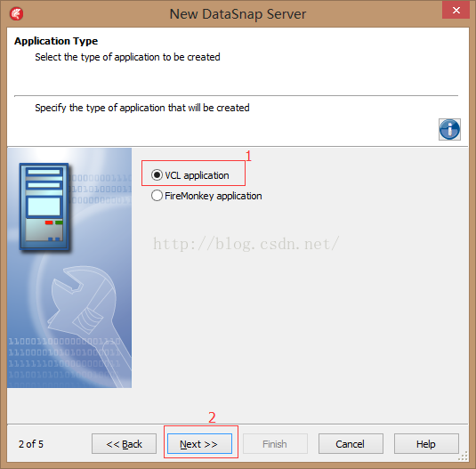Click the red Delphi icon in title bar

coord(16,14)
